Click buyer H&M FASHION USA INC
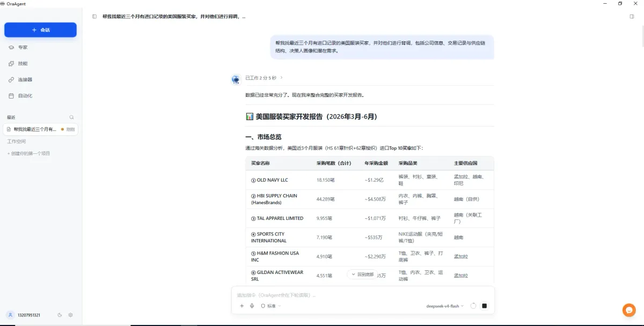Viewport: 644px width, 326px height. [x=275, y=256]
